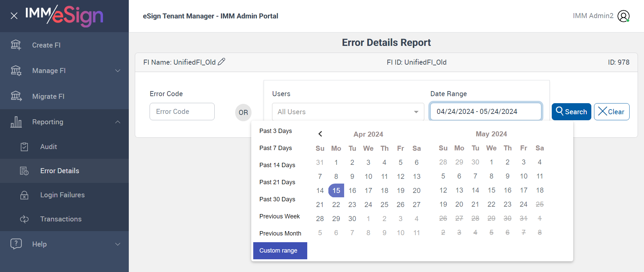Collapse the Reporting section
This screenshot has width=644, height=272.
coord(118,122)
